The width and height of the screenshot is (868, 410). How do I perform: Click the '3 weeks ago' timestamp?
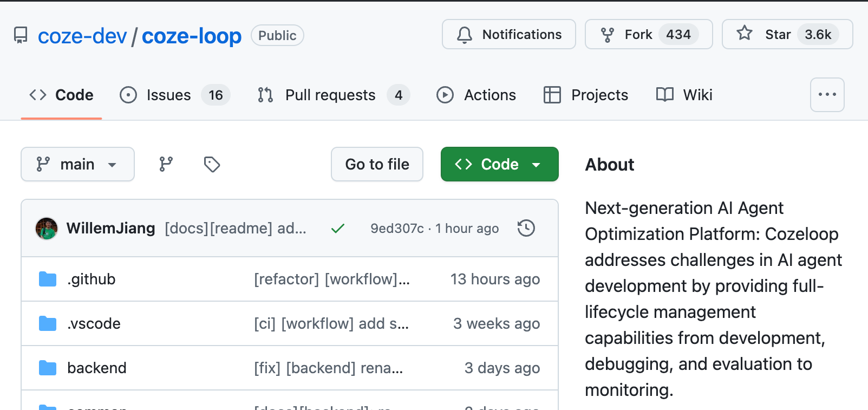click(497, 323)
